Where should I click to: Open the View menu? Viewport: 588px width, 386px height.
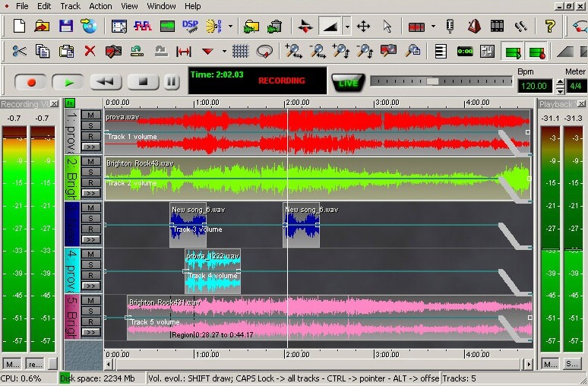coord(129,6)
